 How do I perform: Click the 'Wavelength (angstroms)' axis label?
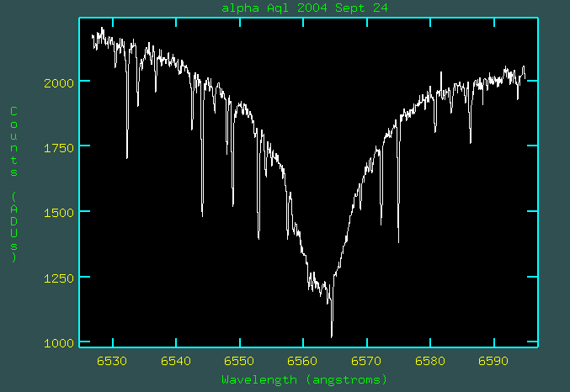pyautogui.click(x=305, y=379)
